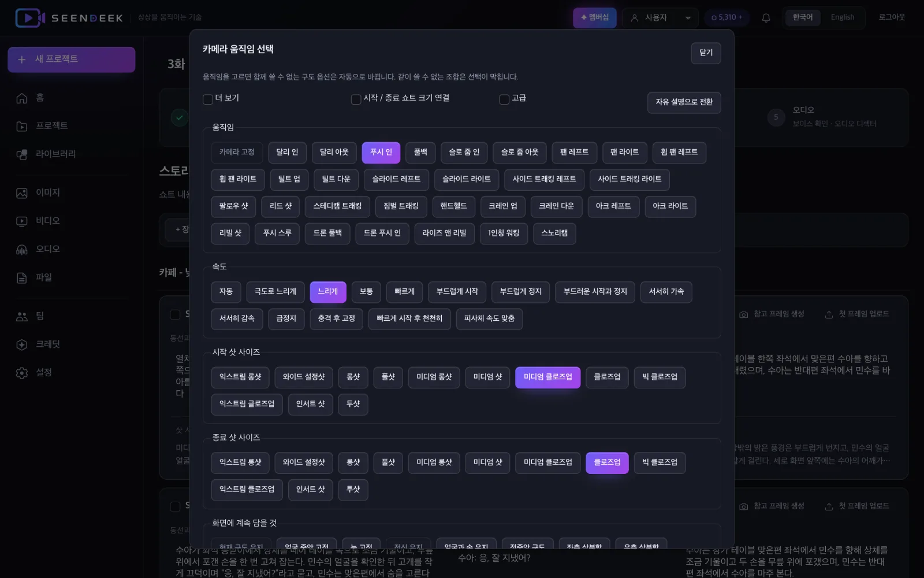This screenshot has width=924, height=578.
Task: Enable the 더 보기 checkbox
Action: tap(208, 99)
